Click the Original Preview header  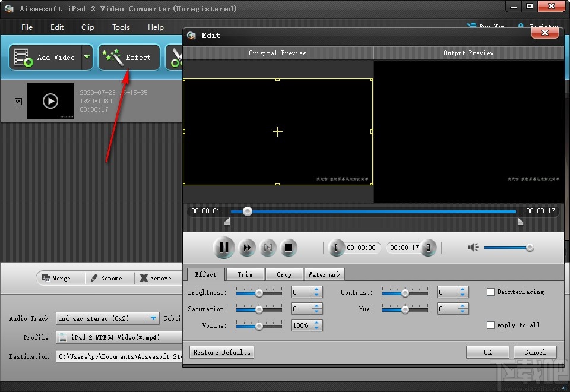[x=278, y=53]
